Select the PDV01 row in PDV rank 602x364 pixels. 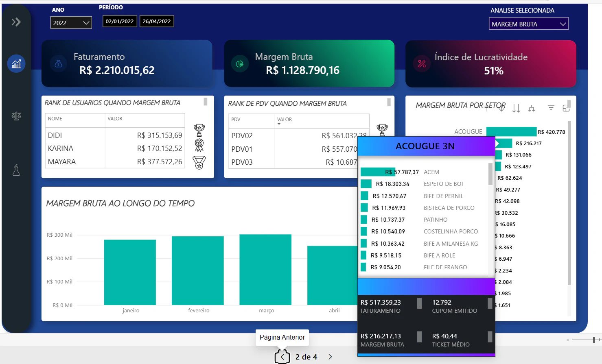(x=293, y=149)
